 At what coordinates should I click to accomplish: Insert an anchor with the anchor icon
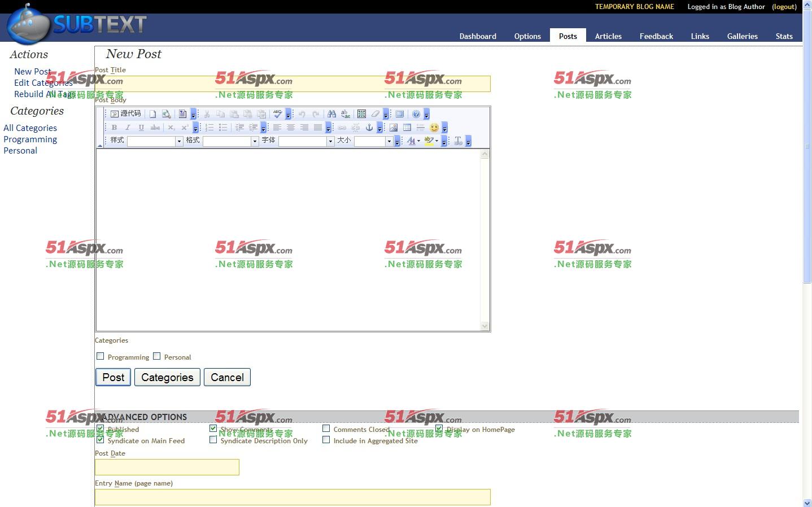pyautogui.click(x=369, y=128)
